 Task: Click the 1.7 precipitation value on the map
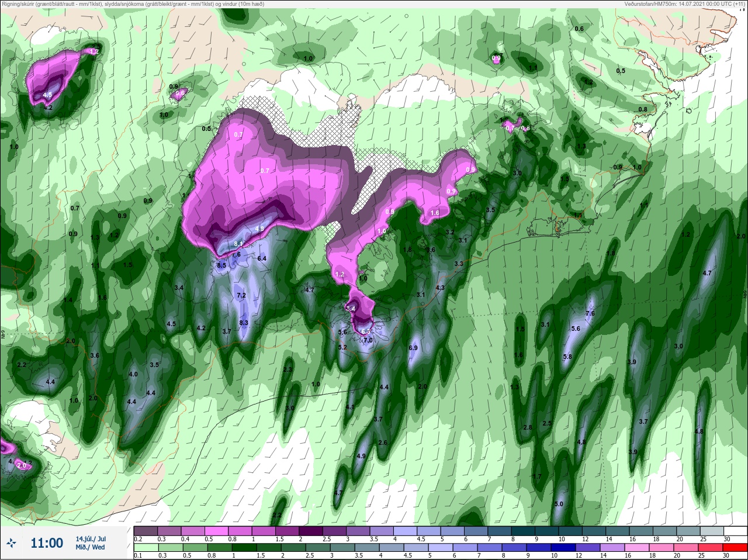(537, 476)
